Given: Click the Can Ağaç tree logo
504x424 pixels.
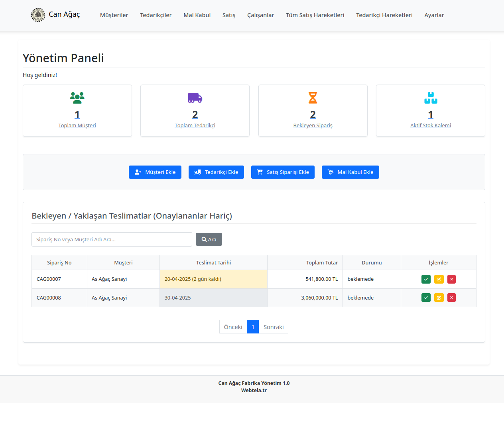Looking at the screenshot, I should 38,15.
